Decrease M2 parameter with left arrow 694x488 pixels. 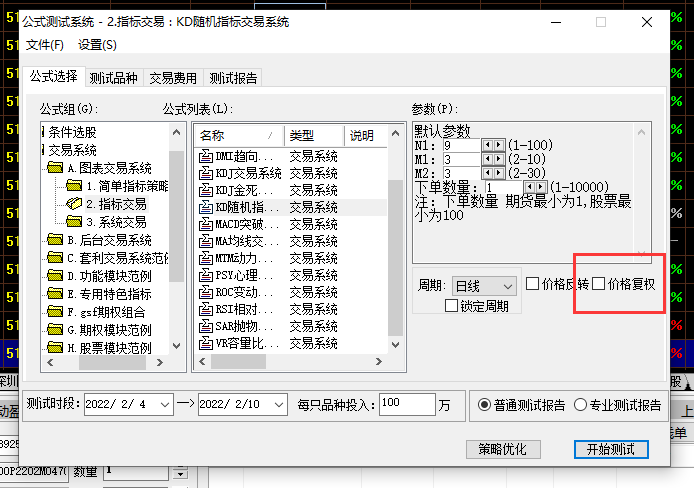coord(488,173)
